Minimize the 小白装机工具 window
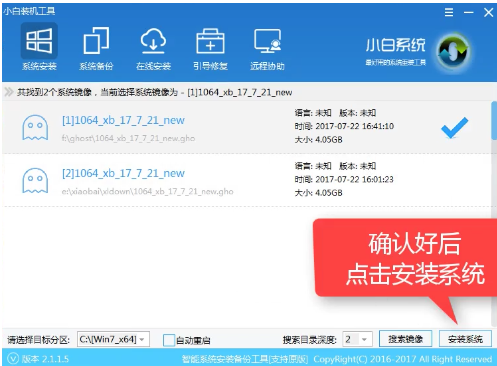 coord(469,13)
